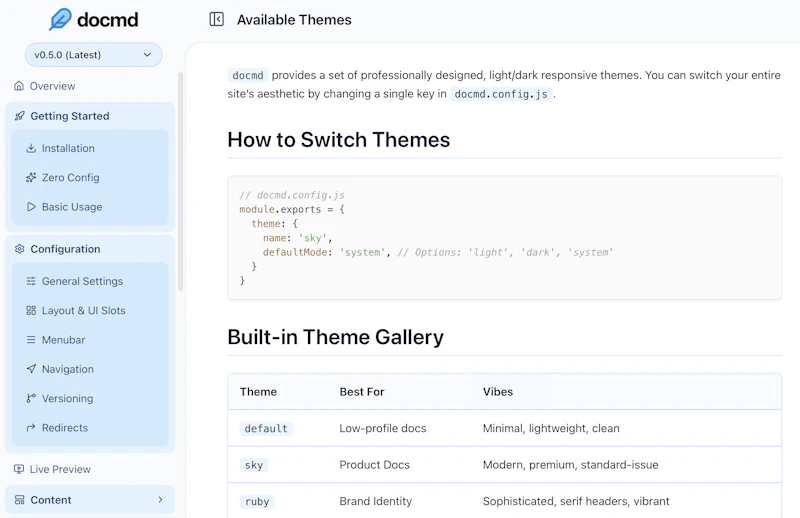Collapse the Getting Started section
Viewport: 800px width, 518px height.
90,116
